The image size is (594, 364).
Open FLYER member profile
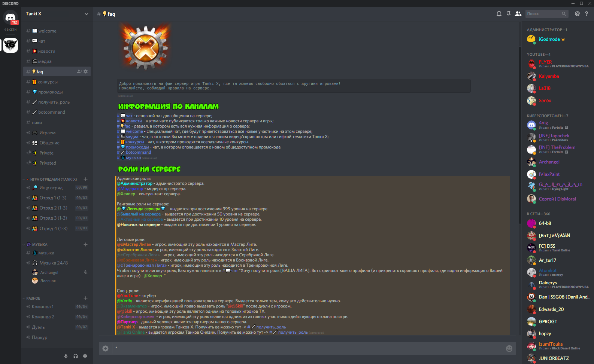557,64
